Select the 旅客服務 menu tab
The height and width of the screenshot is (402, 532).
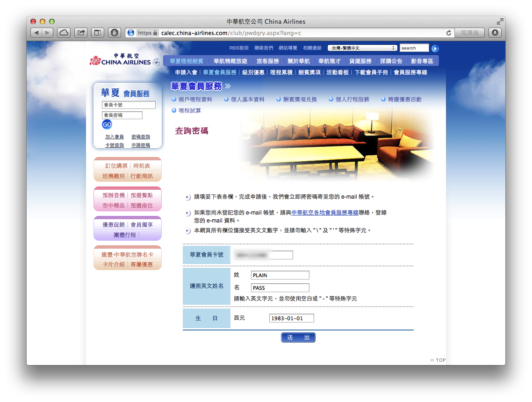tap(268, 61)
